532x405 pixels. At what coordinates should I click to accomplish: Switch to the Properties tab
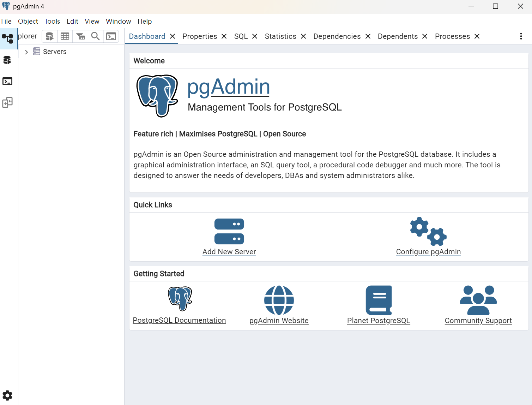(200, 36)
